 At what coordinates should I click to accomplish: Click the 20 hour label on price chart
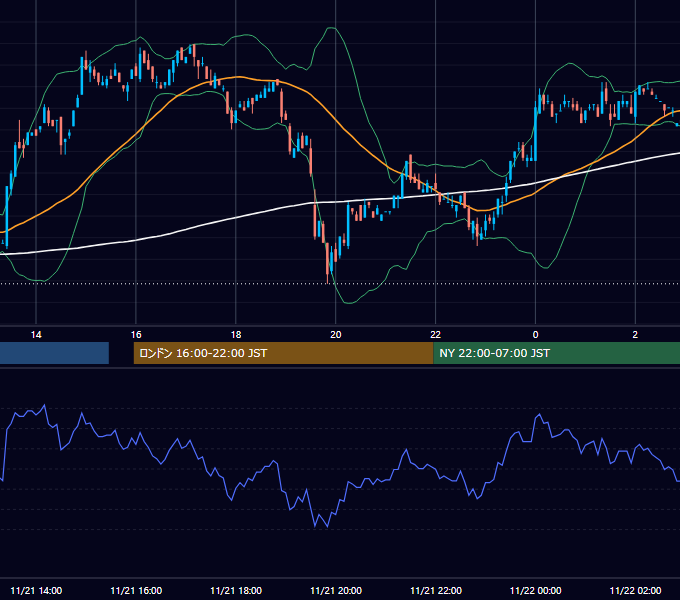click(x=336, y=335)
